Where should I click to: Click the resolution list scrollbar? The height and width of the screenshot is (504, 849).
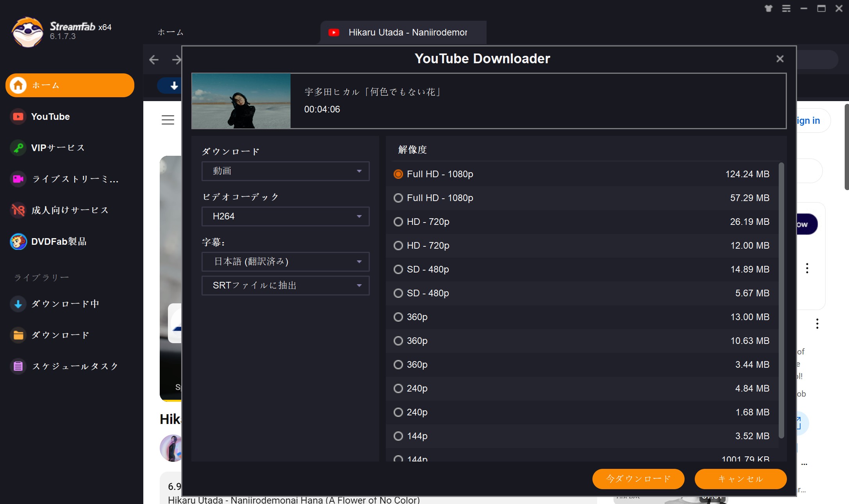pos(781,301)
